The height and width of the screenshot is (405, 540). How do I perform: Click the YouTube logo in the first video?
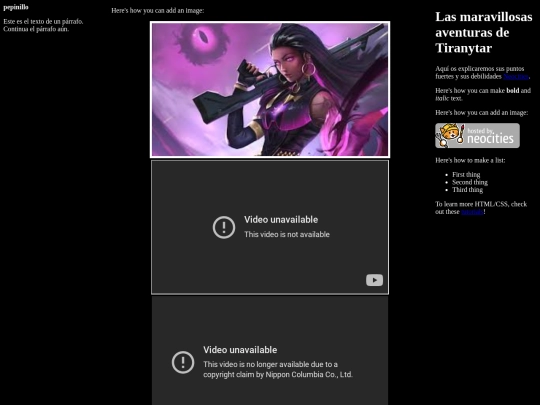click(x=374, y=280)
